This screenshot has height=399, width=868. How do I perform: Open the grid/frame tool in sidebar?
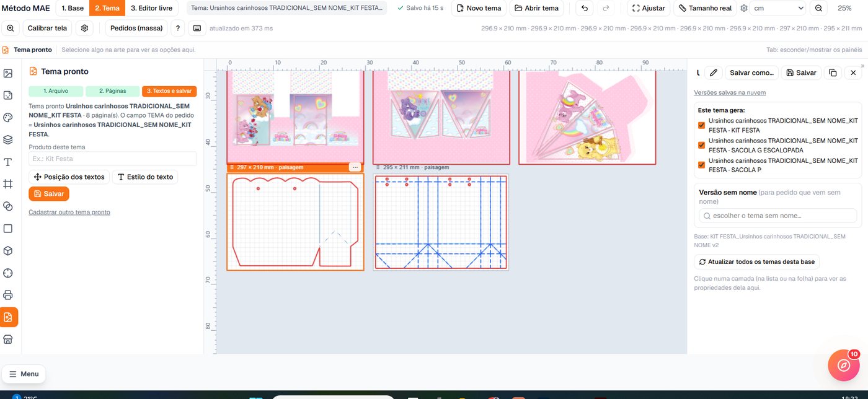pos(8,184)
